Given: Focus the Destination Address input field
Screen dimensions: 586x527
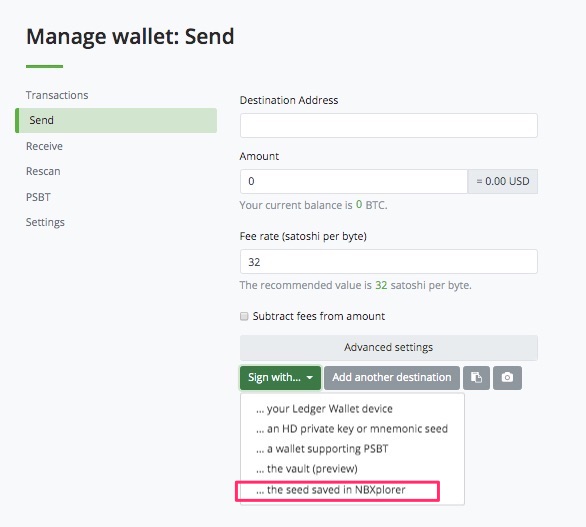Looking at the screenshot, I should [389, 125].
